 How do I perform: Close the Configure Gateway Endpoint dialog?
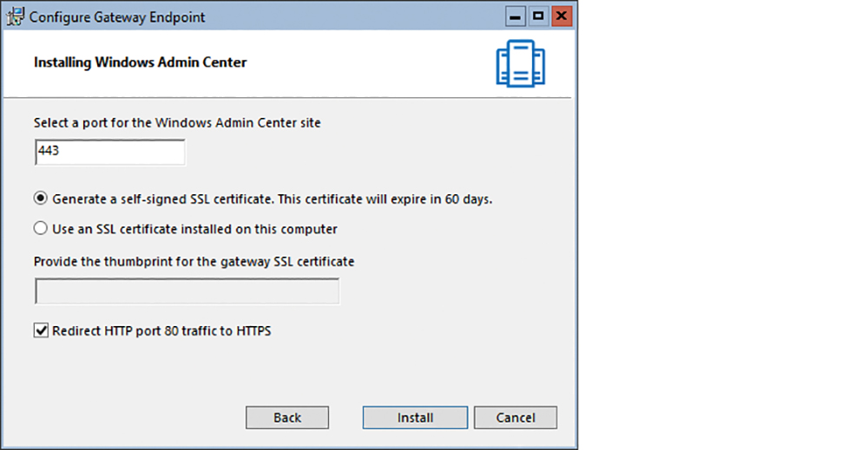pyautogui.click(x=562, y=16)
